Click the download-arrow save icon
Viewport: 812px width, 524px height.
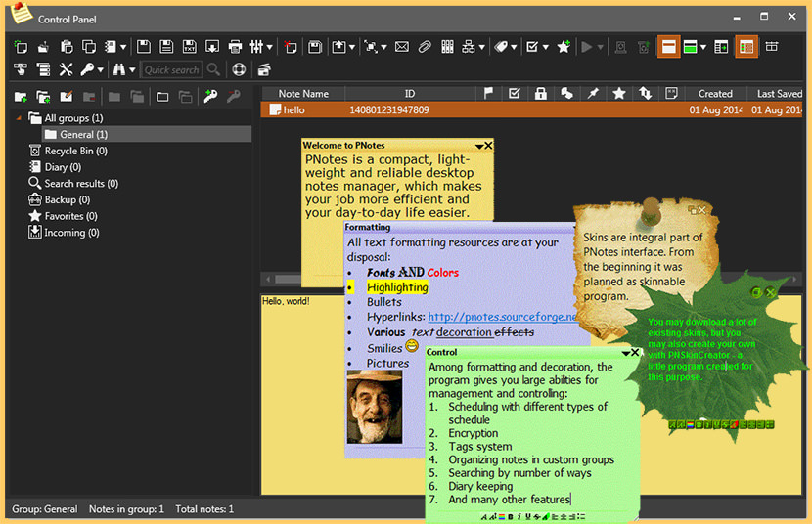pos(212,47)
